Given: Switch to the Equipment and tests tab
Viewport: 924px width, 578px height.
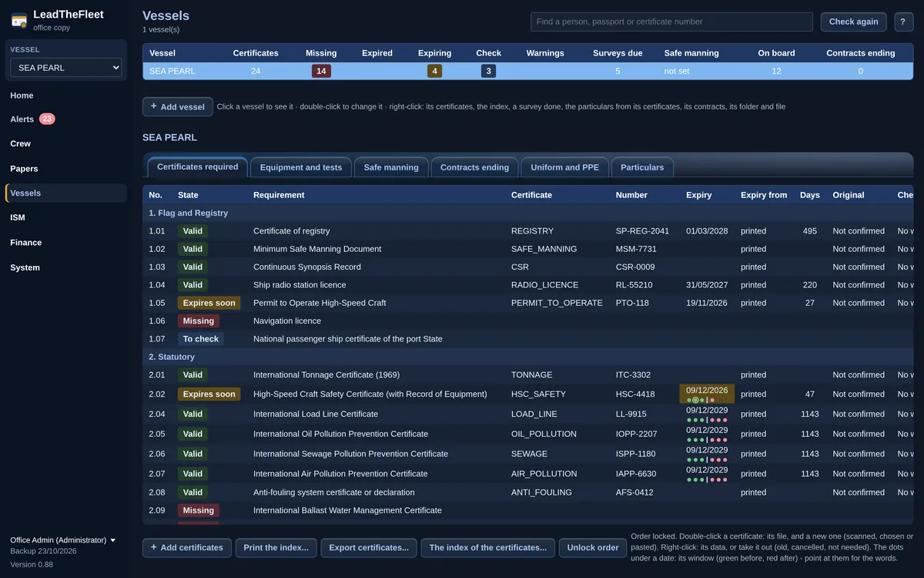Looking at the screenshot, I should [x=301, y=167].
